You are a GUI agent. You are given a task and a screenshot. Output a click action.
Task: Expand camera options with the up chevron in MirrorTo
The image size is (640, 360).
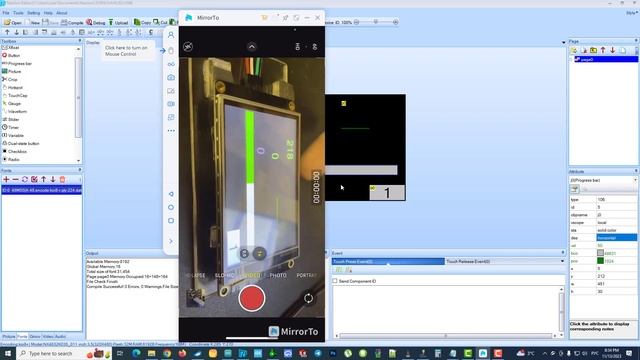coord(252,47)
